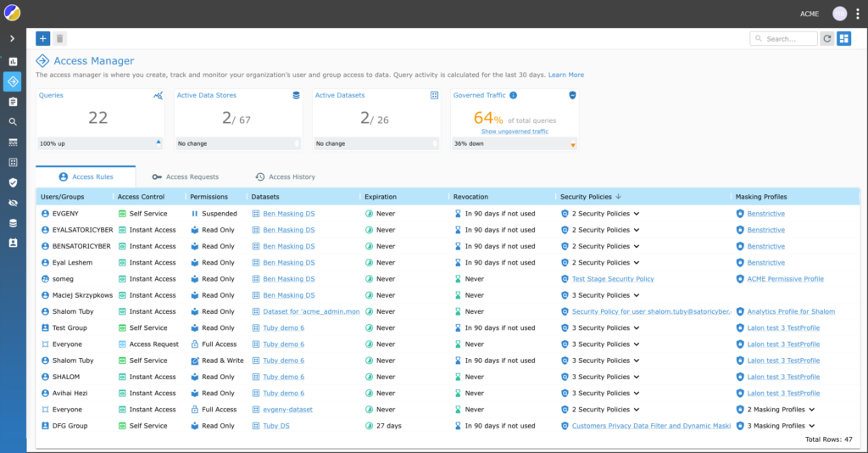Click the refresh icon next to search

coord(827,38)
